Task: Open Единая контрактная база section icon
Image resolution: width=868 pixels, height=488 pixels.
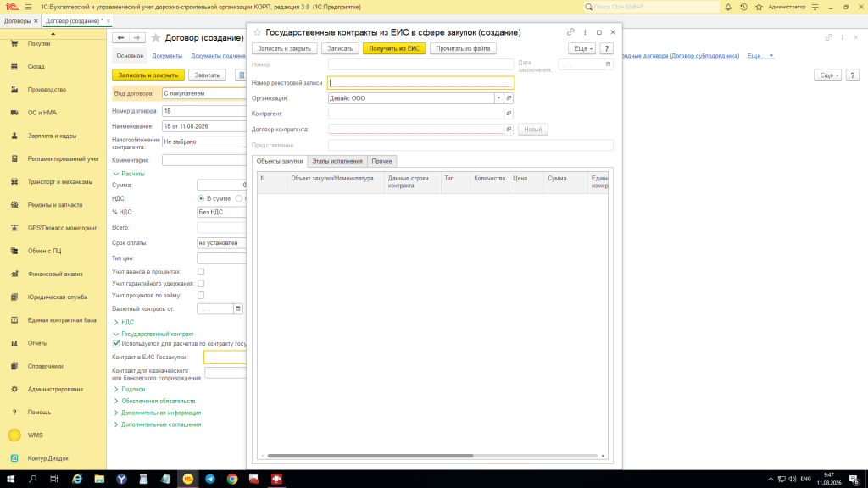Action: (14, 319)
